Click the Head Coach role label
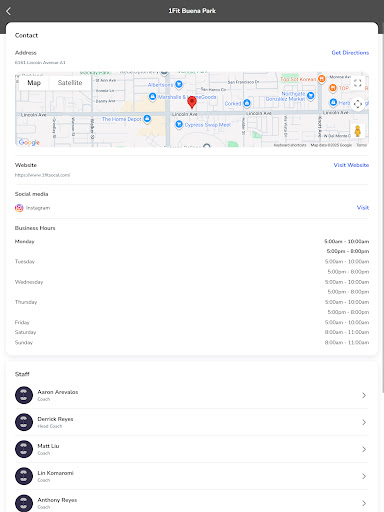Viewport: 384px width, 512px height. point(50,426)
